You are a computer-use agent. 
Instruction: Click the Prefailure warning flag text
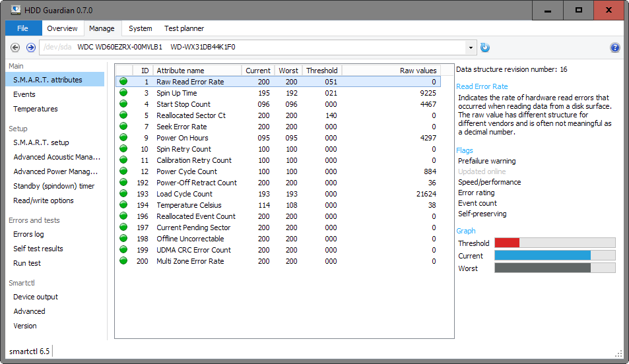click(486, 161)
